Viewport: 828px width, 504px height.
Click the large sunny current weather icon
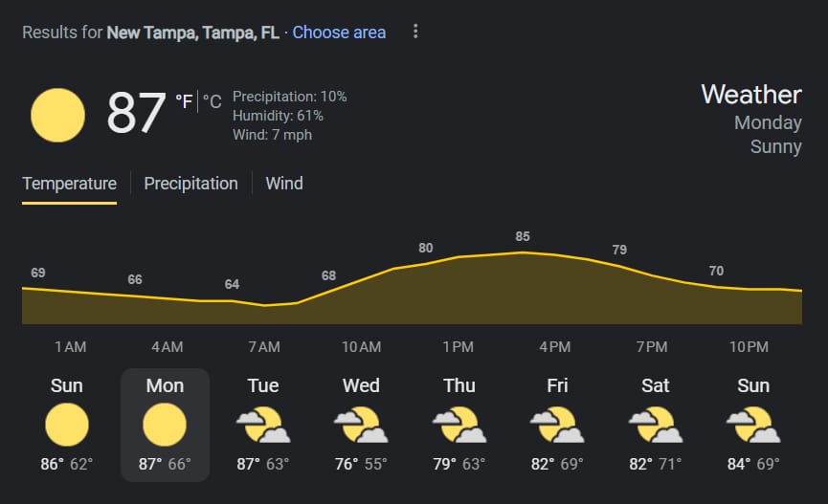point(57,115)
